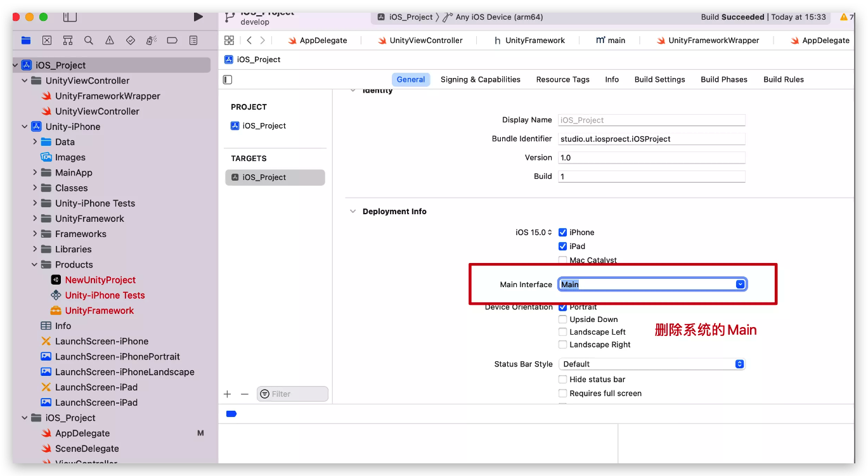The image size is (868, 476).
Task: Expand the Data folder
Action: 35,142
